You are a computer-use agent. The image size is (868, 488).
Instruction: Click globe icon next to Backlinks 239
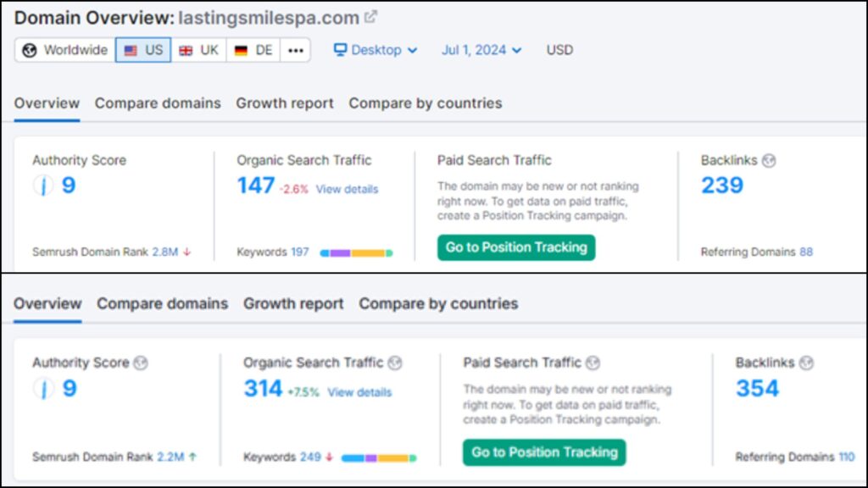(769, 160)
